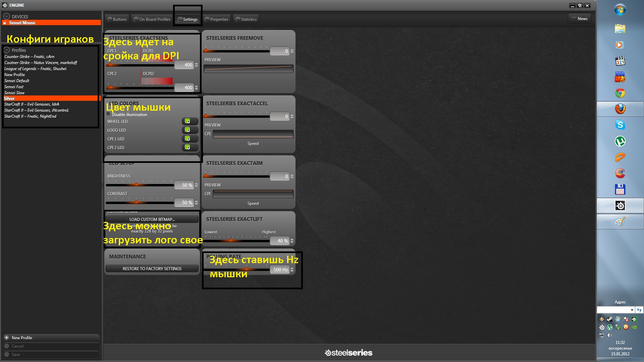Switch to Firefox in the taskbar
Image resolution: width=644 pixels, height=362 pixels.
coord(620,109)
